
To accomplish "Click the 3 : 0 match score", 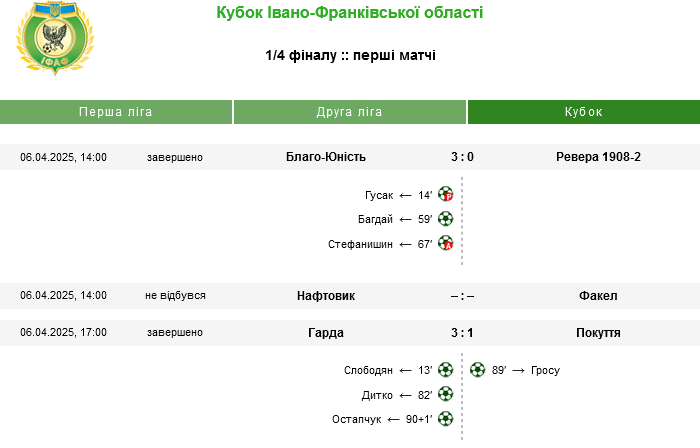I will pos(462,157).
